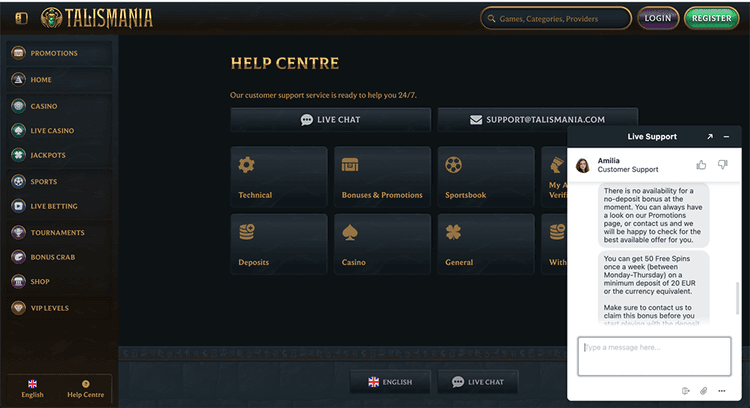The width and height of the screenshot is (750, 408).
Task: Click the Login button
Action: tap(658, 18)
